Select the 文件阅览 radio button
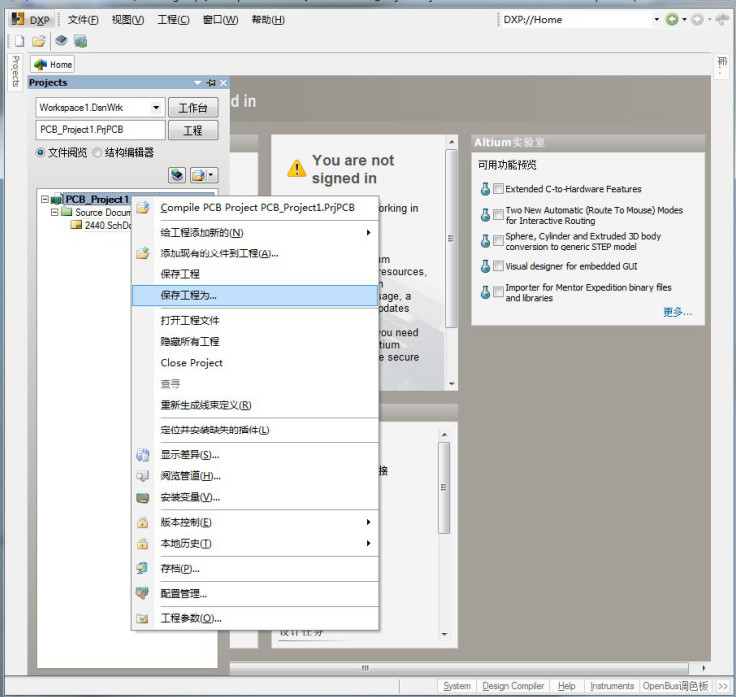Screen dimensions: 736x697 point(40,153)
